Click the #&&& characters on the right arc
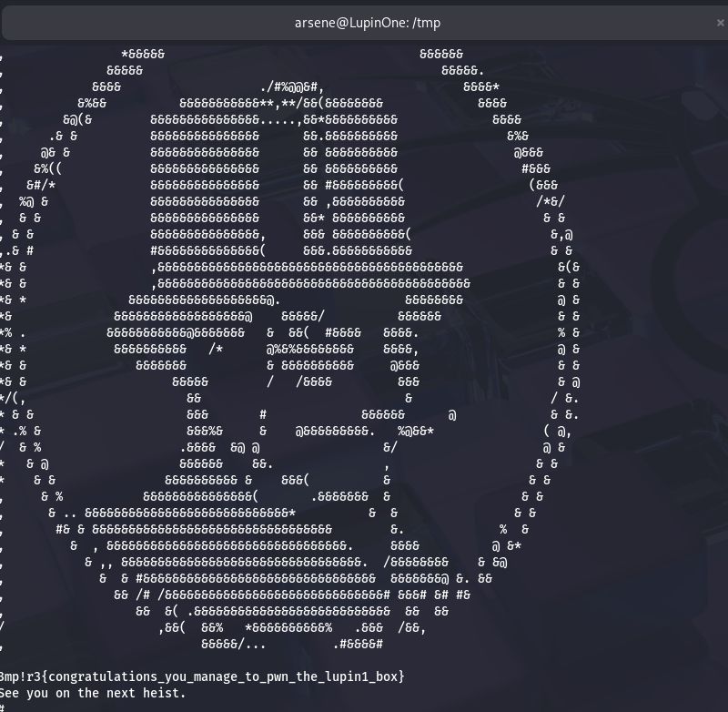This screenshot has height=712, width=728. point(536,168)
